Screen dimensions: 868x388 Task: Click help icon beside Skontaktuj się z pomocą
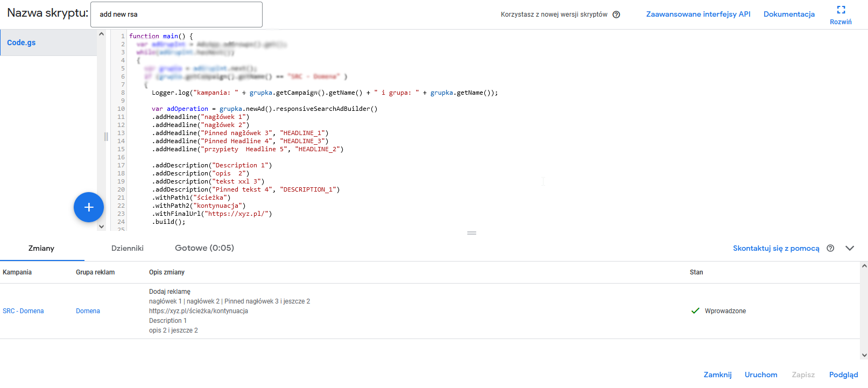coord(830,248)
